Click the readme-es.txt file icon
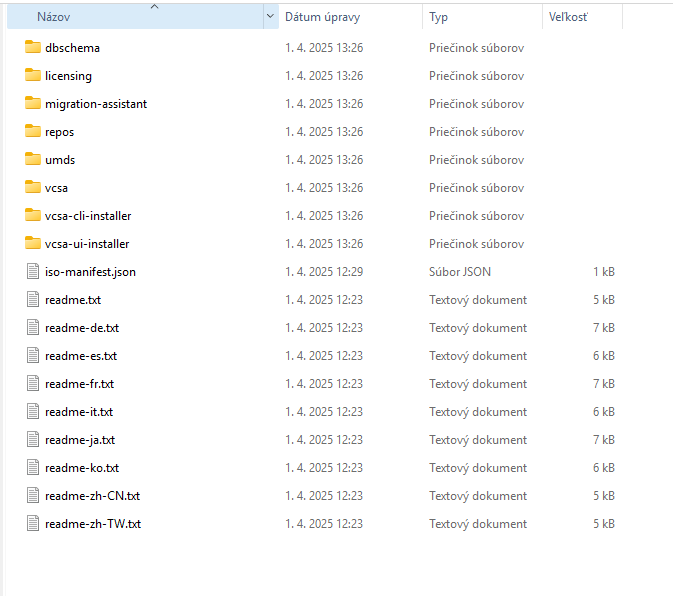 [33, 355]
